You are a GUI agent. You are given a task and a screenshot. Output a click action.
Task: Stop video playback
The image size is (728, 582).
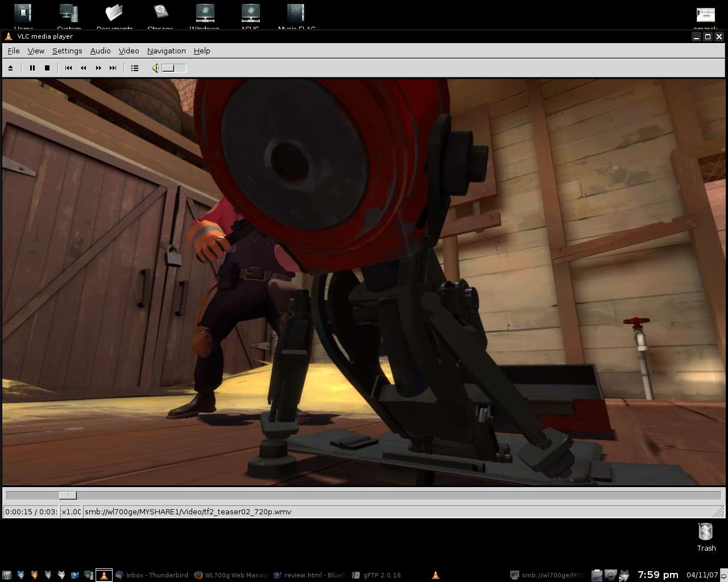(x=47, y=68)
